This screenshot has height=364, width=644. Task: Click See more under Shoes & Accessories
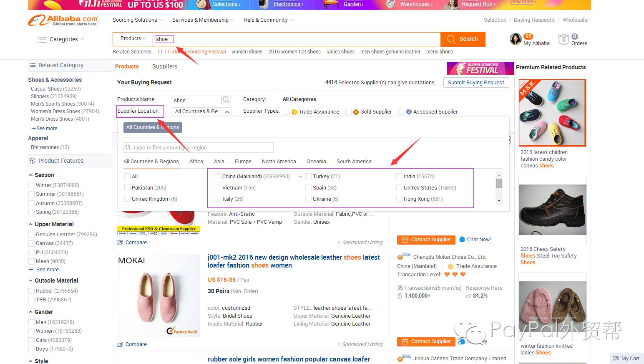44,129
